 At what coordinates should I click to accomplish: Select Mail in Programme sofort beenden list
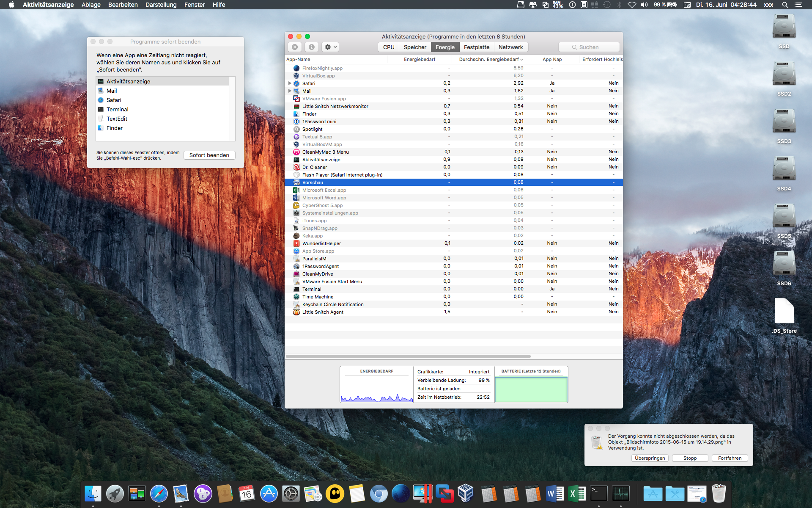pos(163,91)
